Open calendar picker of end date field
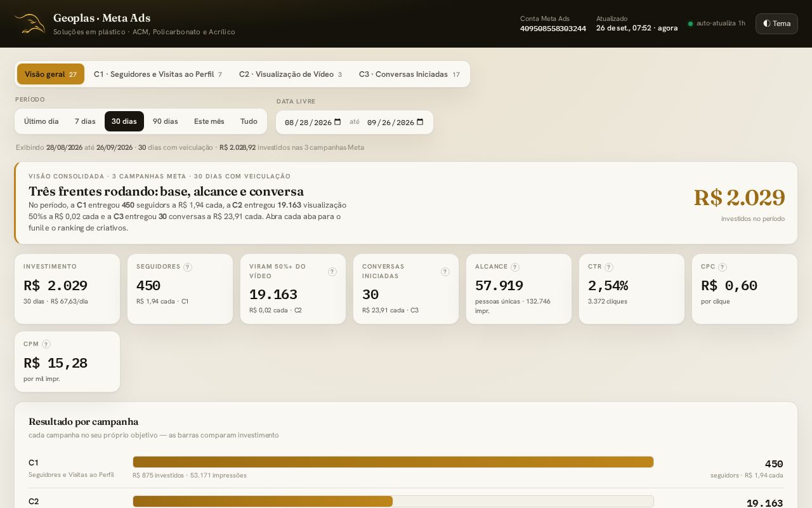 420,122
